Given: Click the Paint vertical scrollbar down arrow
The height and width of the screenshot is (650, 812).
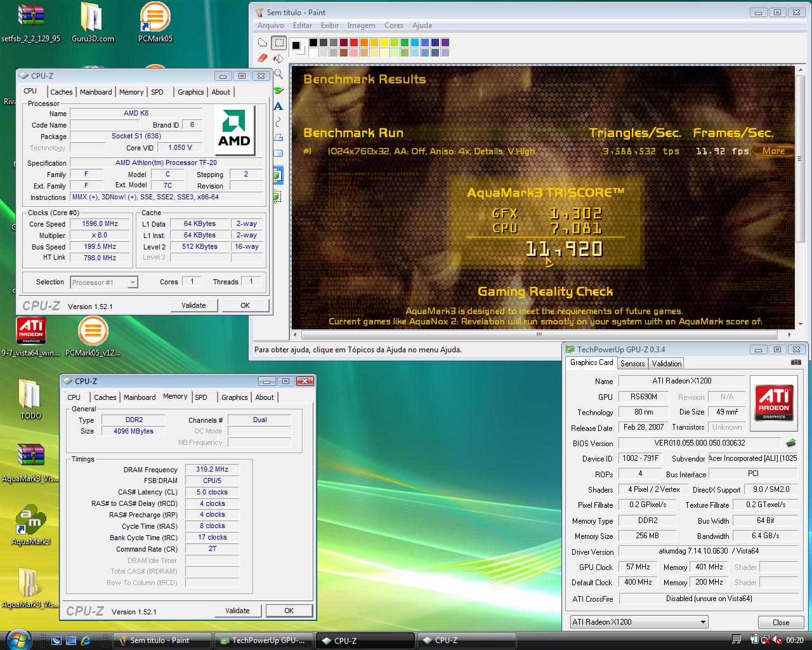Looking at the screenshot, I should pyautogui.click(x=799, y=324).
